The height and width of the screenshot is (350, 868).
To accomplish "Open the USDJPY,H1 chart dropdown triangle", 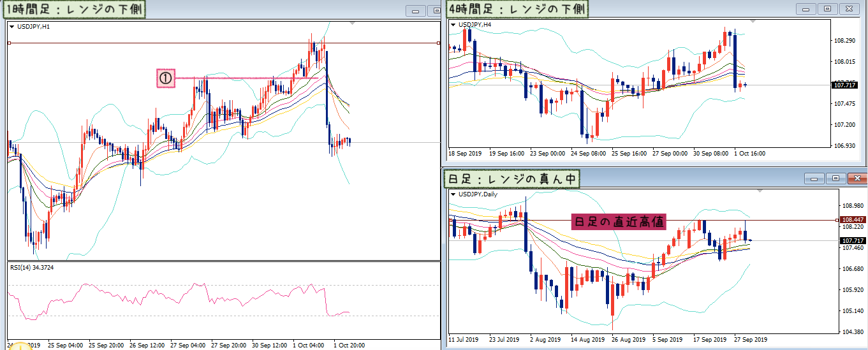I will (x=11, y=27).
